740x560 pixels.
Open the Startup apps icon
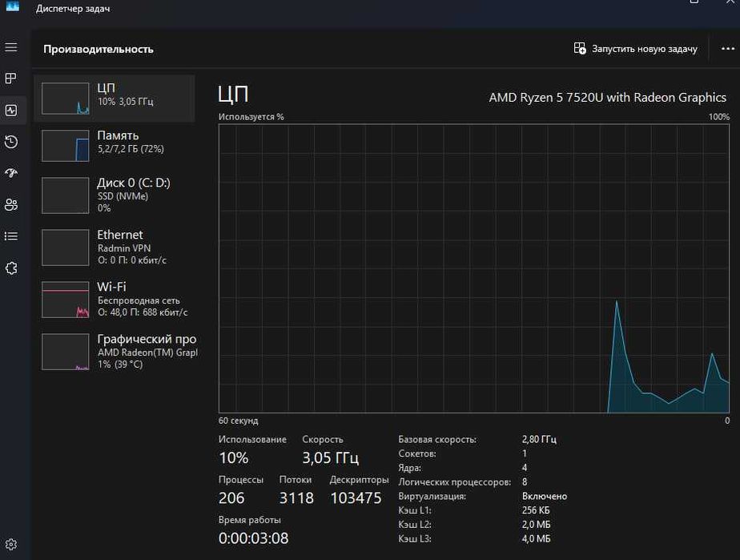11,173
